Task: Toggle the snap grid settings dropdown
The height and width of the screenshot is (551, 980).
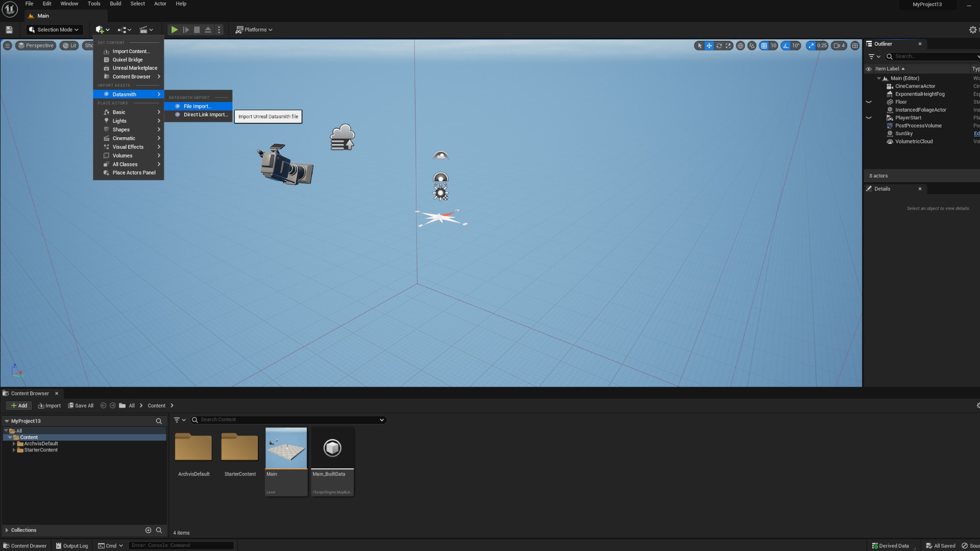Action: [773, 44]
